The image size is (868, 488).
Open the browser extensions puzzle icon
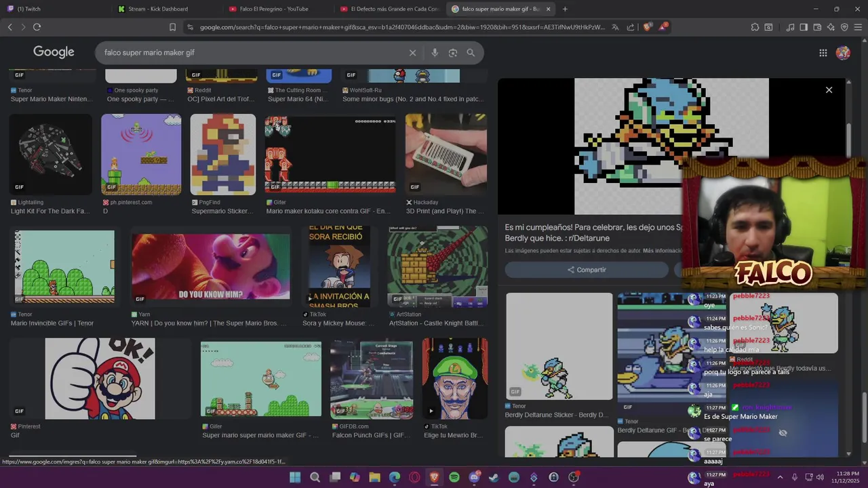click(x=755, y=27)
